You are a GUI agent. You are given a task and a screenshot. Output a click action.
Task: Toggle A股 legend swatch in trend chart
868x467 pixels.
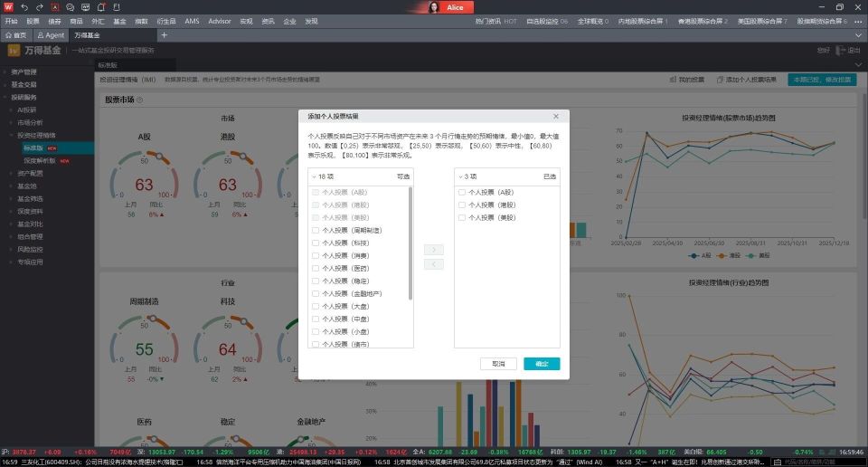693,256
